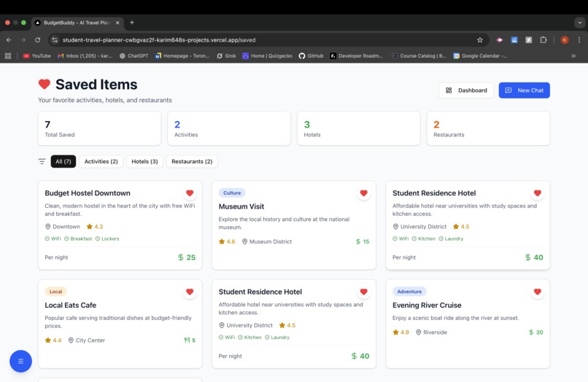The height and width of the screenshot is (382, 588).
Task: Click the $ 25 price on Budget Hostel
Action: pyautogui.click(x=187, y=257)
